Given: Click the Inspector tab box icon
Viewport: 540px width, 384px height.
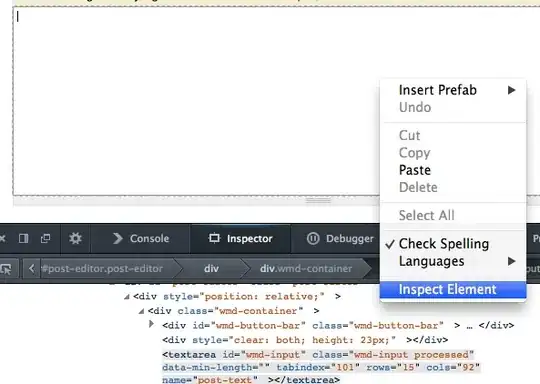Looking at the screenshot, I should point(214,238).
